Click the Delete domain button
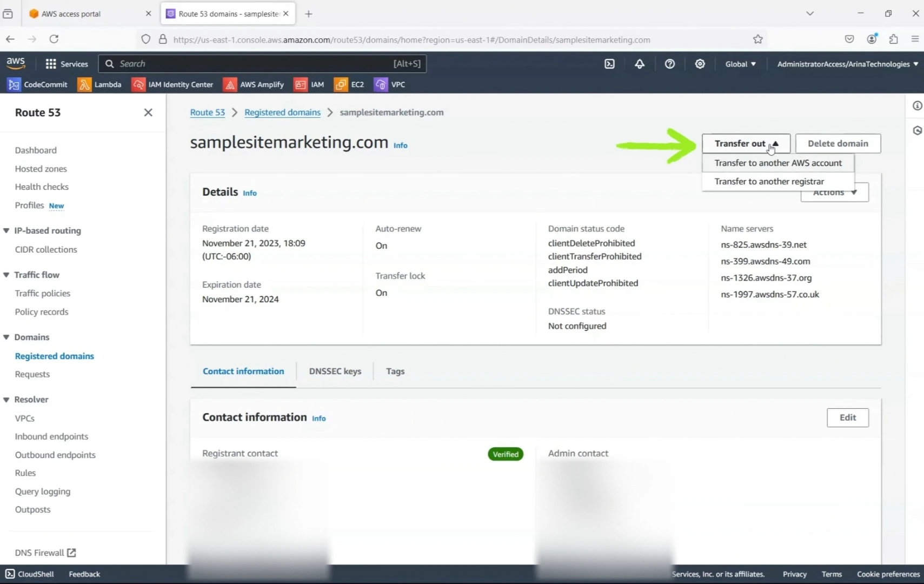The width and height of the screenshot is (924, 584). click(x=838, y=143)
